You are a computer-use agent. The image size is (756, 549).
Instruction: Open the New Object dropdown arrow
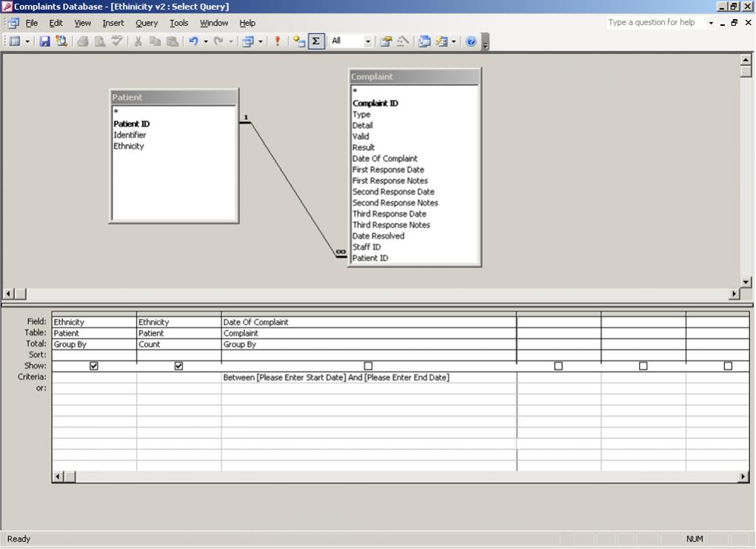[x=454, y=41]
